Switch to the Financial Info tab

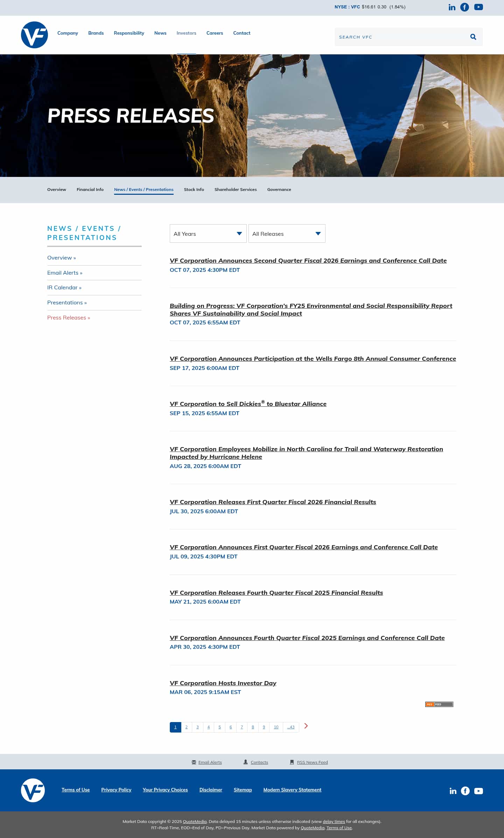(90, 190)
